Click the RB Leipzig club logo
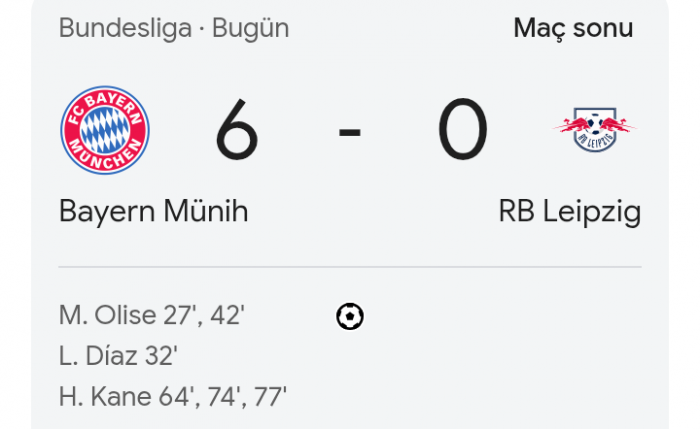This screenshot has width=700, height=429. click(x=595, y=130)
